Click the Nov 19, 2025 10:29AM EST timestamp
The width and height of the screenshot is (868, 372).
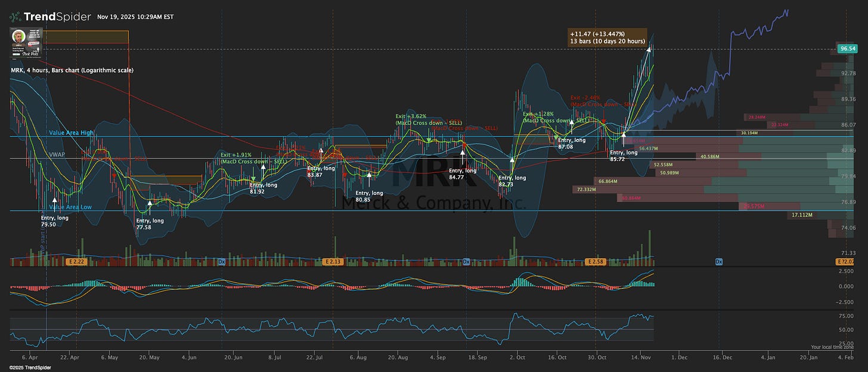click(136, 17)
